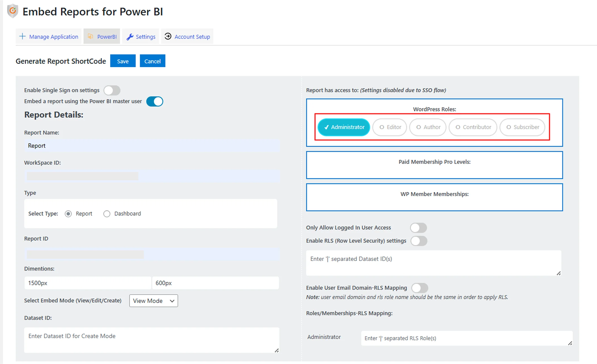The height and width of the screenshot is (364, 597).
Task: Click the WP Member Memberships box
Action: tap(434, 197)
